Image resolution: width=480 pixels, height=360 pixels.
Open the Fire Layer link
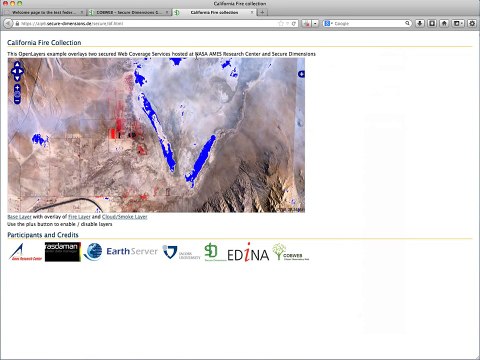pos(79,217)
